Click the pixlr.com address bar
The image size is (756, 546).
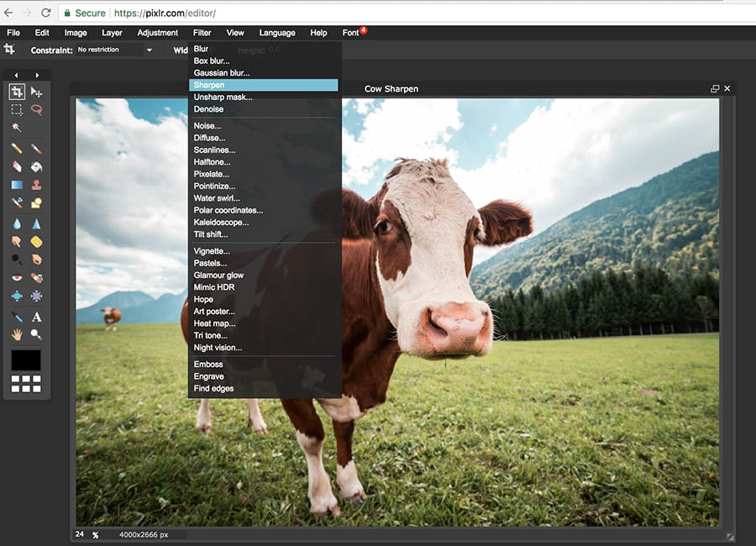[x=405, y=13]
